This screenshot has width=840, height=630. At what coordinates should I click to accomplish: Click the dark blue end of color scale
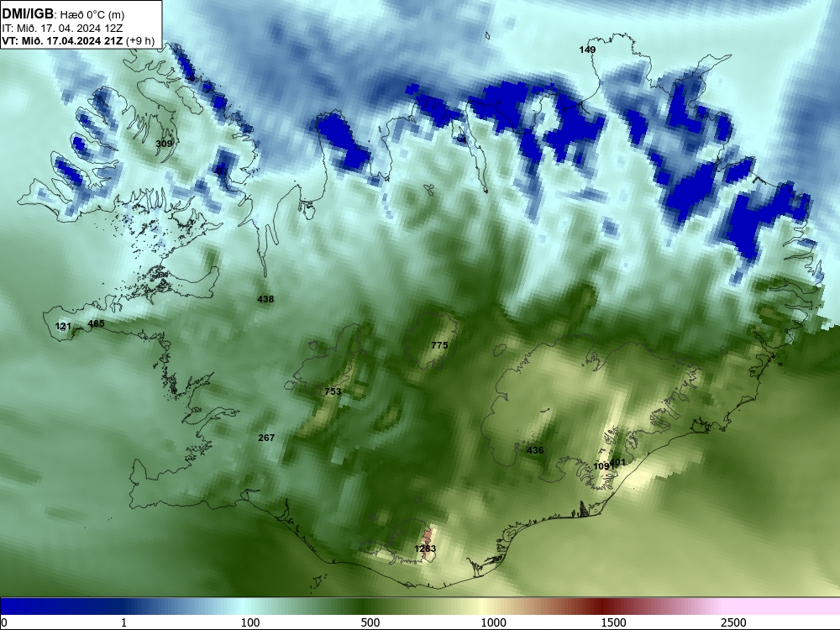click(32, 606)
